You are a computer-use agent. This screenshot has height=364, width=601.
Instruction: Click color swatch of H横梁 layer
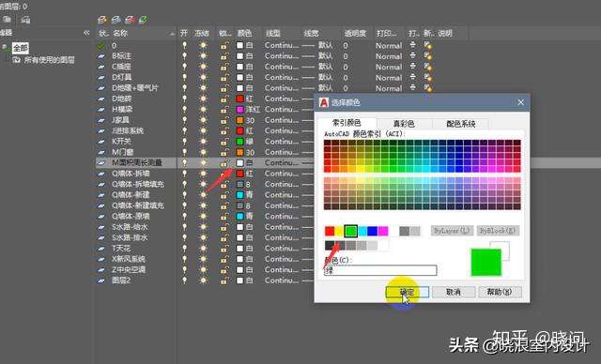click(240, 110)
